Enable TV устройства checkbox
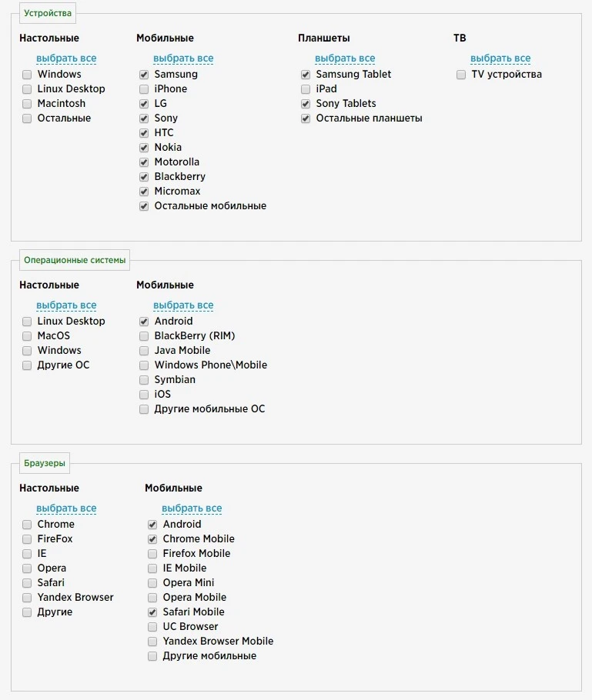 461,75
